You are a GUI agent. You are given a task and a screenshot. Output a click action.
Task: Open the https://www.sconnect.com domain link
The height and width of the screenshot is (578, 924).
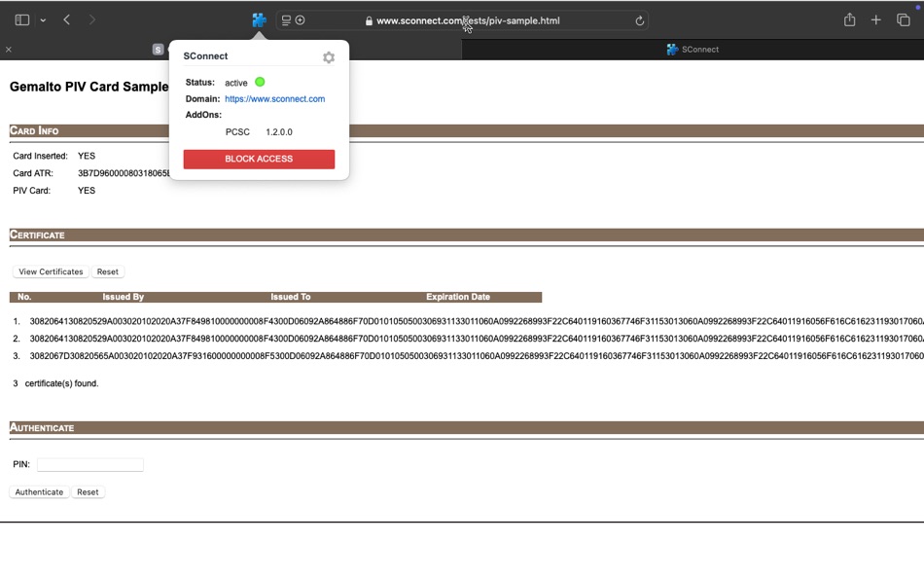coord(274,99)
